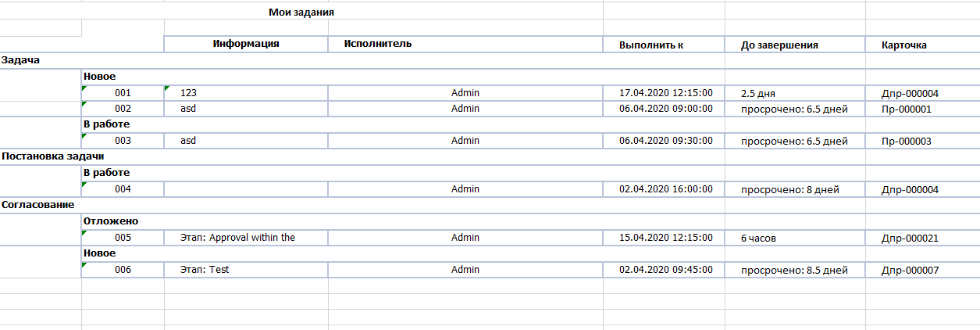Screen dimensions: 980x330
Task: Open card Дпр-000007
Action: pyautogui.click(x=910, y=270)
